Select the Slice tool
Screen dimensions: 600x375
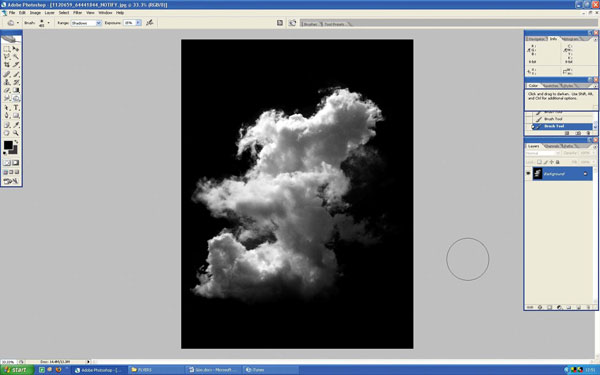click(x=16, y=65)
